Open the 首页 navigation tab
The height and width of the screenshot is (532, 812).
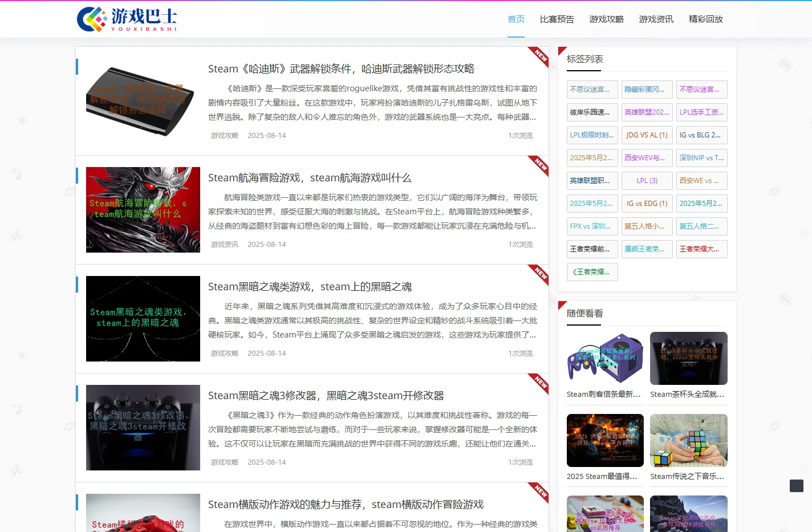click(x=516, y=19)
